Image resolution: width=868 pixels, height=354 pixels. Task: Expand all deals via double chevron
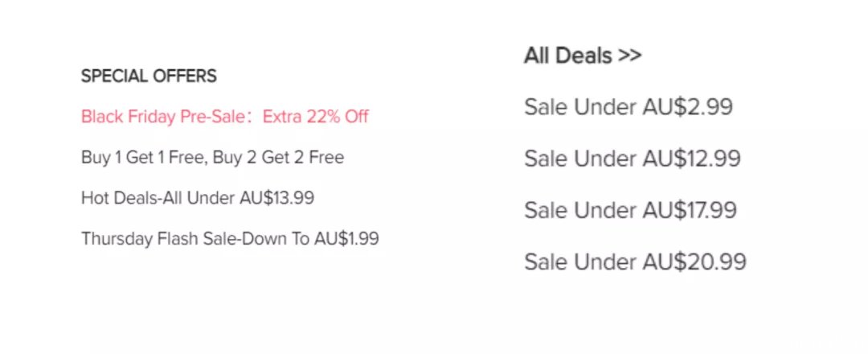coord(630,56)
